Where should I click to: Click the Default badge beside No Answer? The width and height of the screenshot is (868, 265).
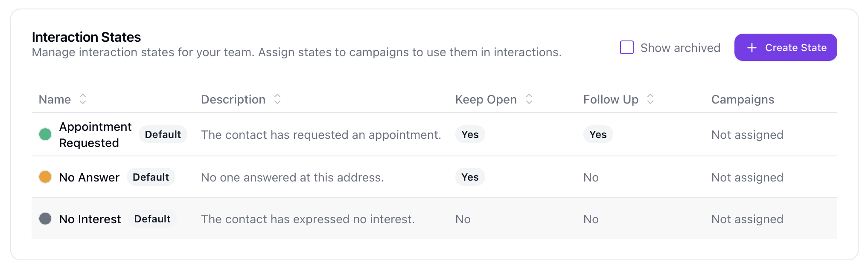coord(151,177)
